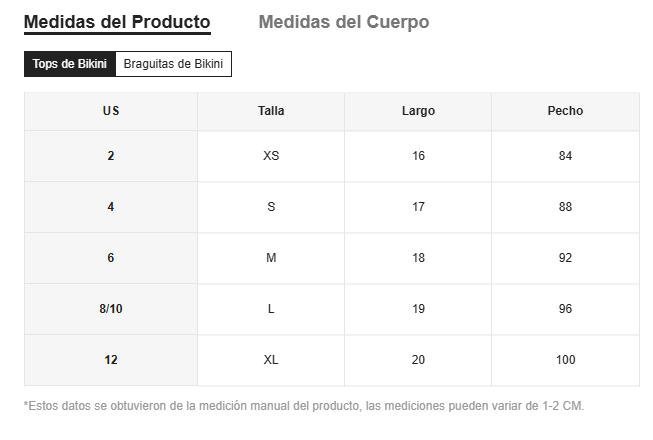Click chest measurement 100 cell
The height and width of the screenshot is (440, 653).
(565, 360)
